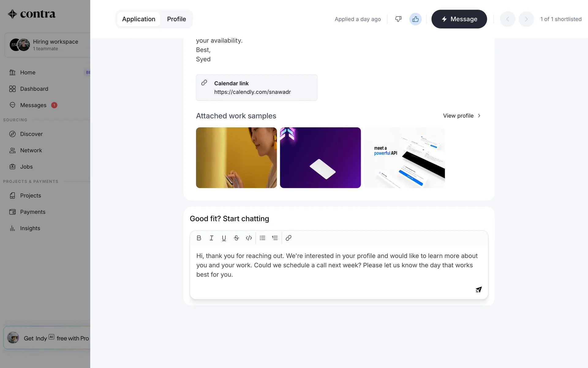Image resolution: width=588 pixels, height=368 pixels.
Task: Toggle italic formatting in editor
Action: click(x=211, y=238)
